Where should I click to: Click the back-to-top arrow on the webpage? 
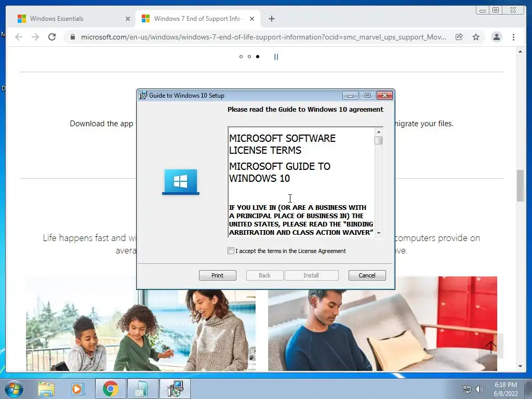(490, 346)
